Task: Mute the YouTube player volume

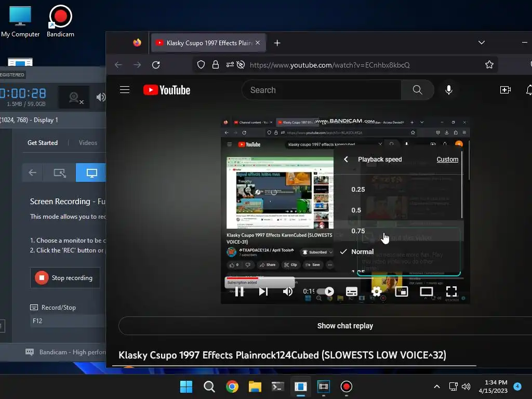Action: 288,291
